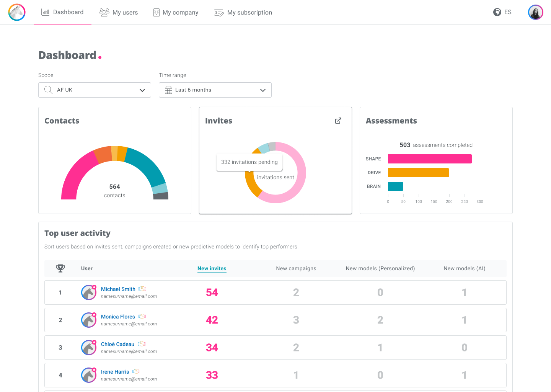Screen dimensions: 551x392
Task: Click the trophy ranking icon
Action: click(60, 268)
